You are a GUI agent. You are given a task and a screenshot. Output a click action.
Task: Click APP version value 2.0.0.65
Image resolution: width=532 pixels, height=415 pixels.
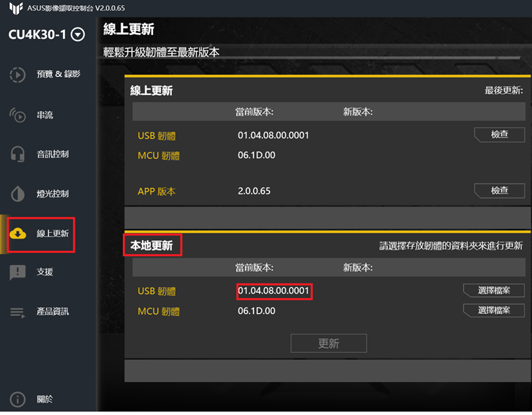(254, 191)
